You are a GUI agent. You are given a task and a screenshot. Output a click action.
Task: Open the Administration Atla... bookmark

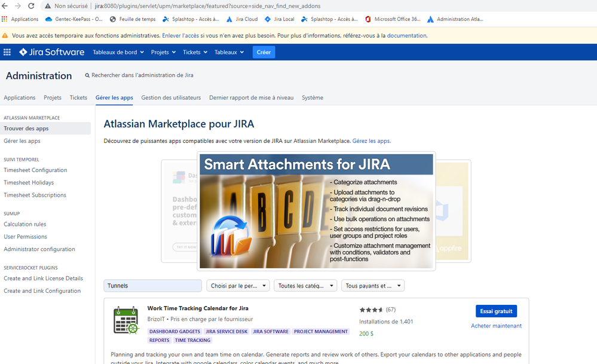click(x=455, y=19)
